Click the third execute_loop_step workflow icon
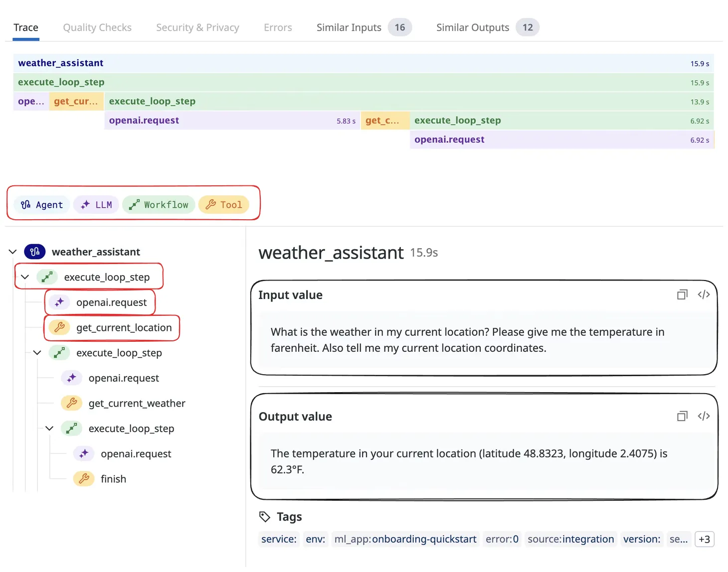Viewport: 728px width, 572px height. pyautogui.click(x=72, y=429)
